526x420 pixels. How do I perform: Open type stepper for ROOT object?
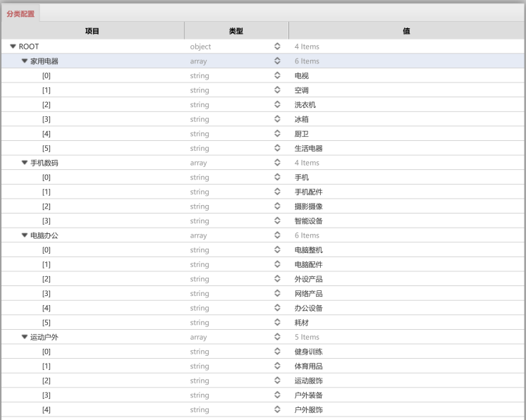277,47
